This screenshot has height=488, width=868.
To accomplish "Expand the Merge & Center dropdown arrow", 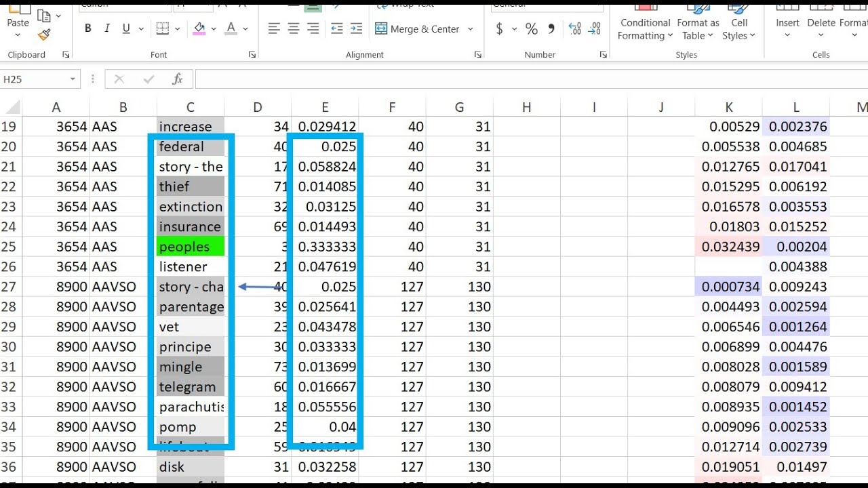I will click(x=471, y=29).
